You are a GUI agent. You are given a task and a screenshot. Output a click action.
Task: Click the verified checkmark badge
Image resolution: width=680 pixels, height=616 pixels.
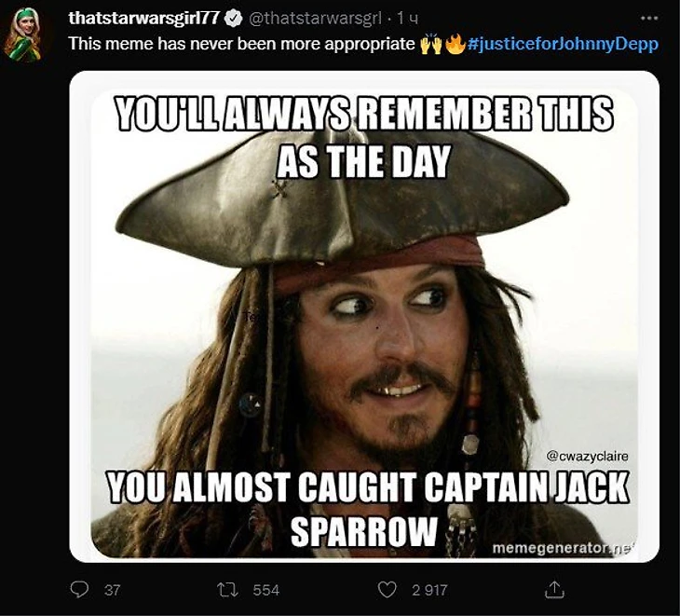click(x=234, y=19)
